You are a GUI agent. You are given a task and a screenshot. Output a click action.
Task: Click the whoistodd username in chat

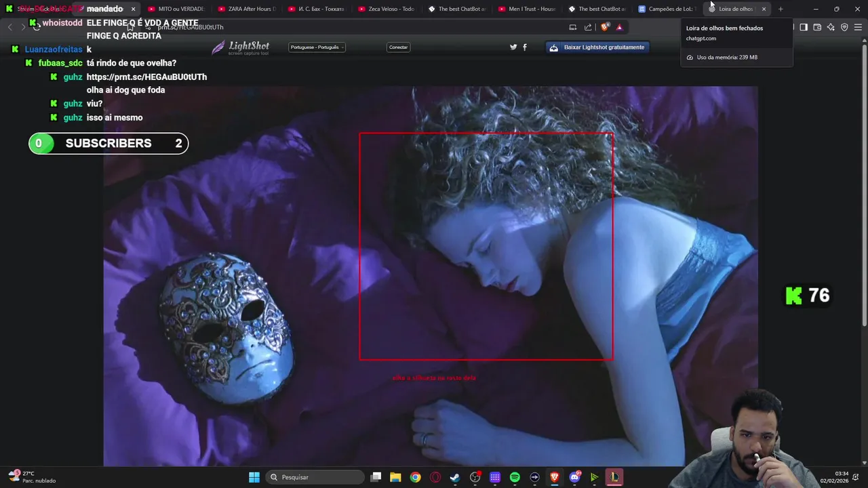coord(62,23)
